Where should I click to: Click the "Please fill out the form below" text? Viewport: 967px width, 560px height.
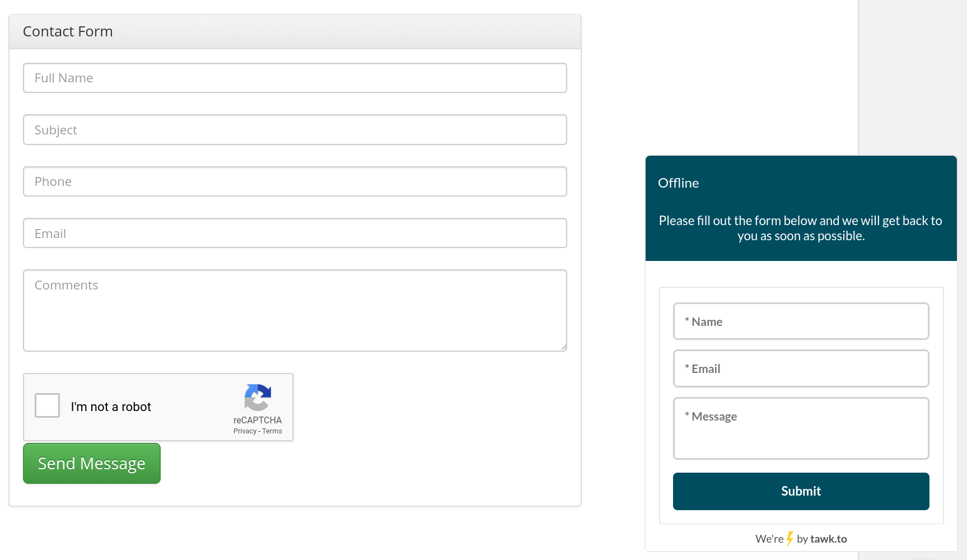point(801,228)
